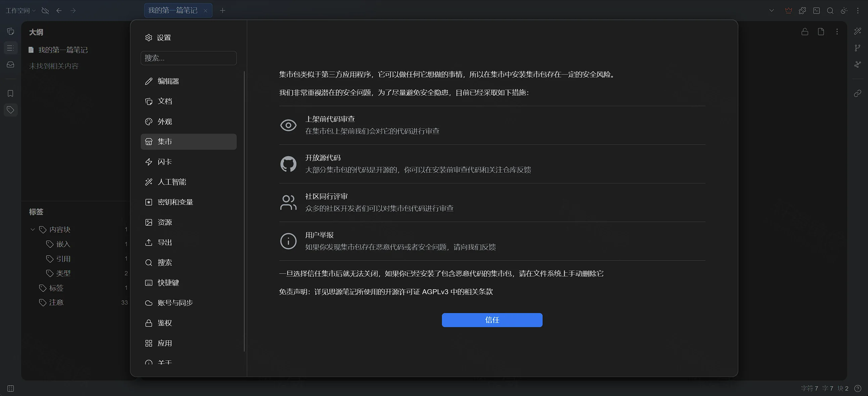The width and height of the screenshot is (868, 396).
Task: Open the 密钥和变量 settings
Action: coord(188,202)
